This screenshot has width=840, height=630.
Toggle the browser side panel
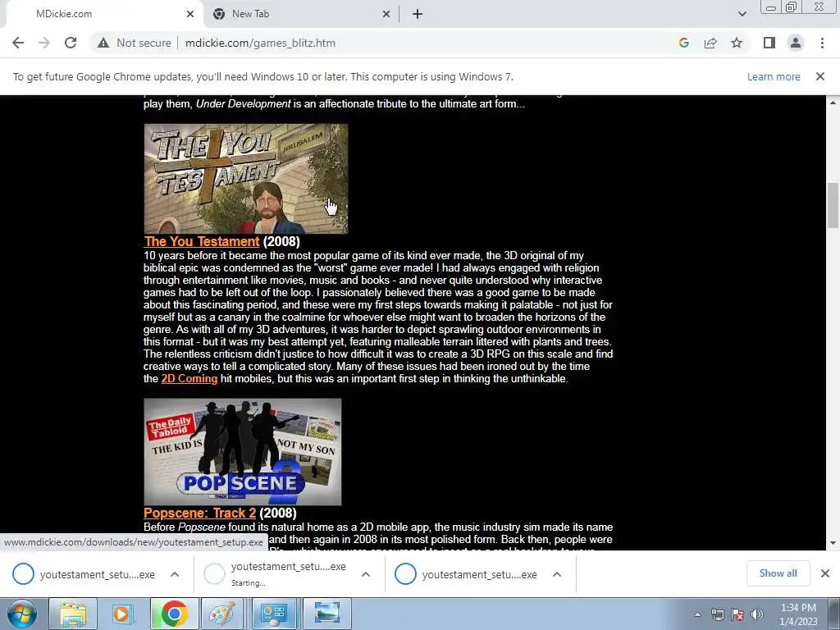(769, 43)
